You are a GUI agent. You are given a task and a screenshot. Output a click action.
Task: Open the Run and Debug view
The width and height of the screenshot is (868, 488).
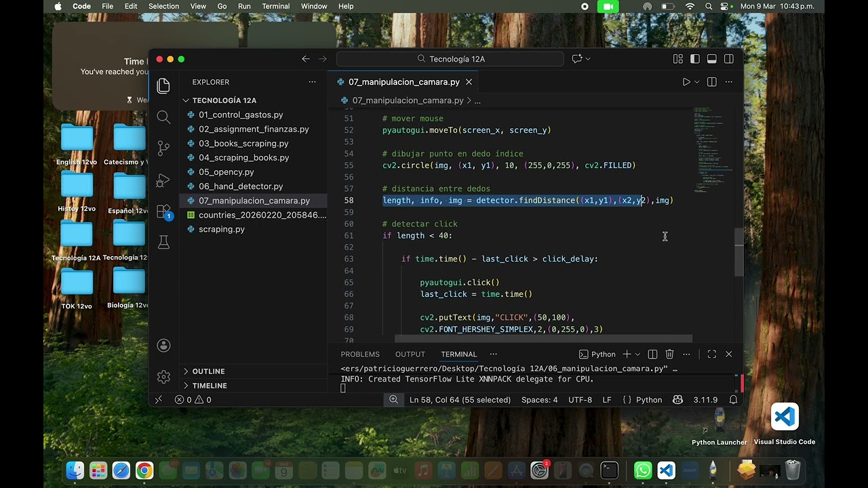tap(163, 180)
